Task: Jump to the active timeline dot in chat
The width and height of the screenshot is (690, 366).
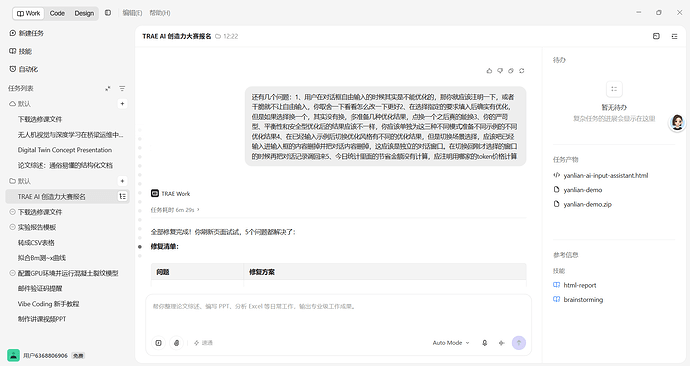Action: (x=140, y=247)
